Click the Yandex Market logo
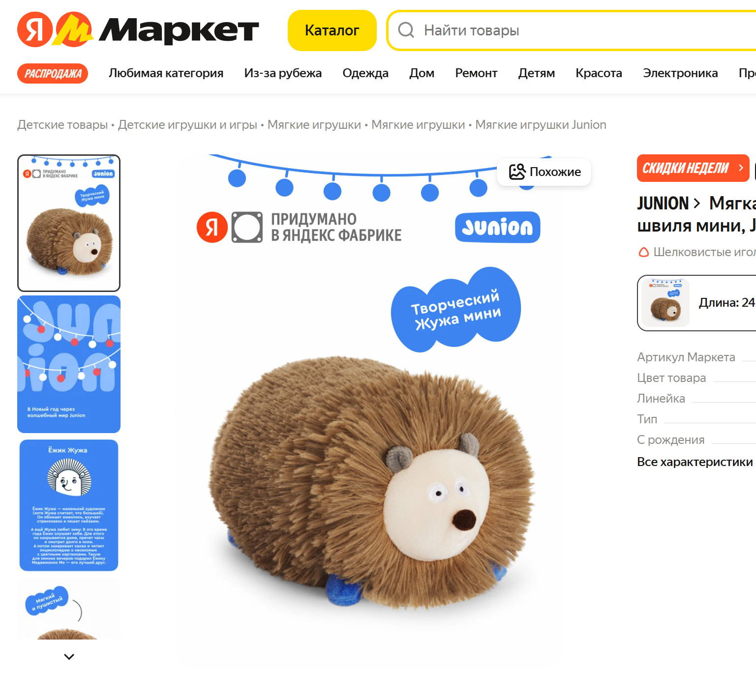Screen dimensions: 756x700 [138, 30]
